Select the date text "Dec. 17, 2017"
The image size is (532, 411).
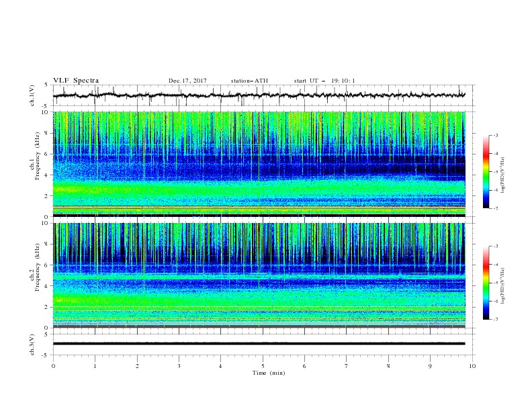[187, 81]
